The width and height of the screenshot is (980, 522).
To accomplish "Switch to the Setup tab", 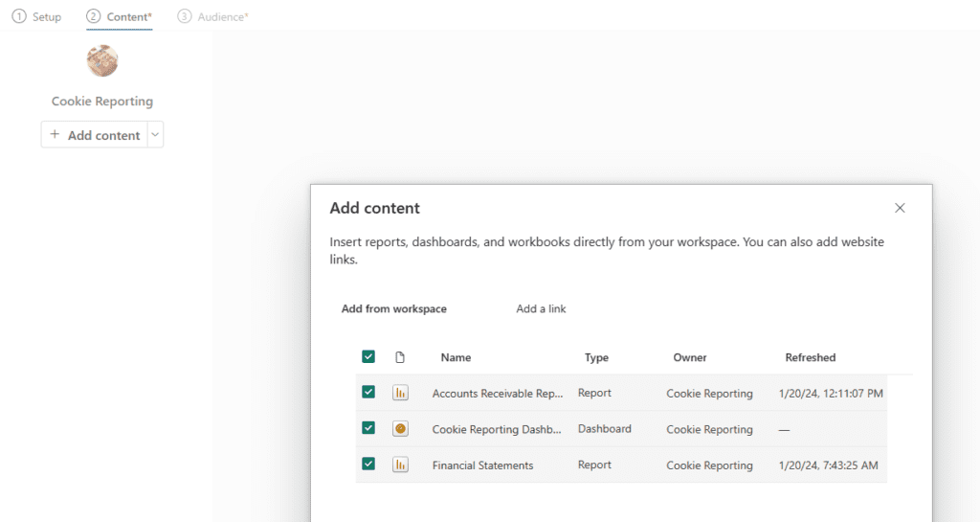I will (46, 17).
